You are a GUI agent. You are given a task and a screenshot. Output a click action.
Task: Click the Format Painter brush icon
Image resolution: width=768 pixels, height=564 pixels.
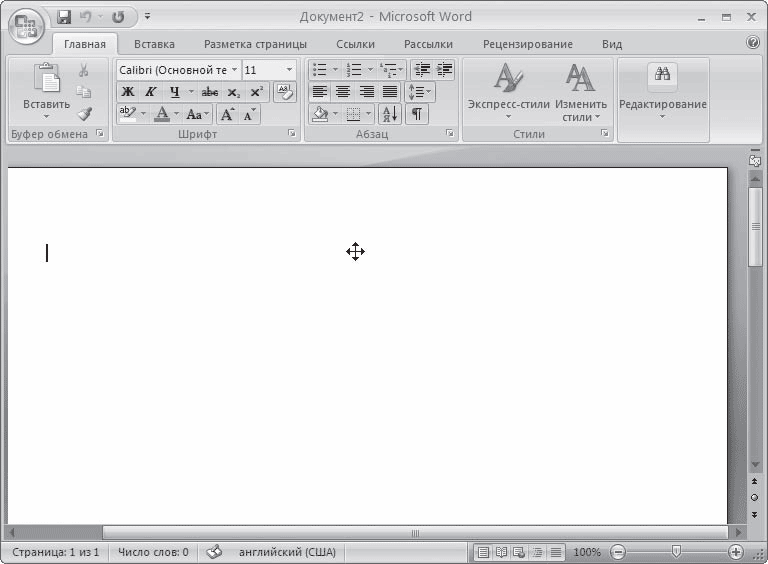coord(84,114)
